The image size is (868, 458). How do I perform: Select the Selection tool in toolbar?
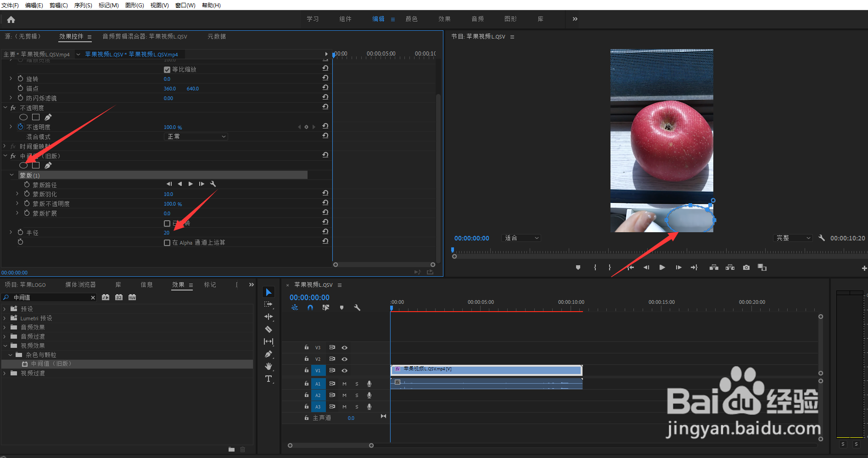[269, 292]
